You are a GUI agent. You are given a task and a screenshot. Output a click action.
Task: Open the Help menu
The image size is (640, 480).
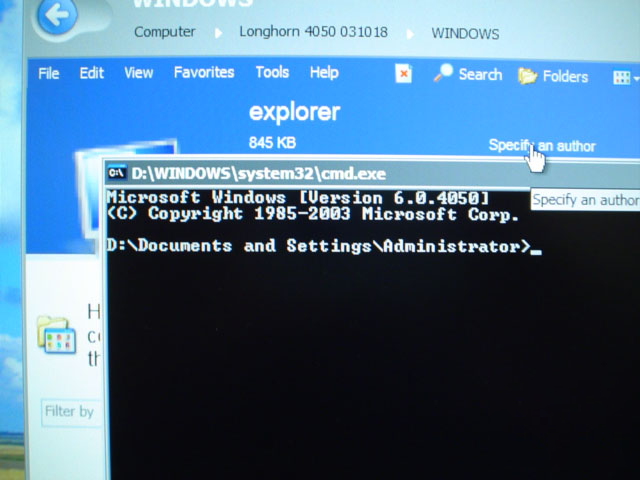324,73
